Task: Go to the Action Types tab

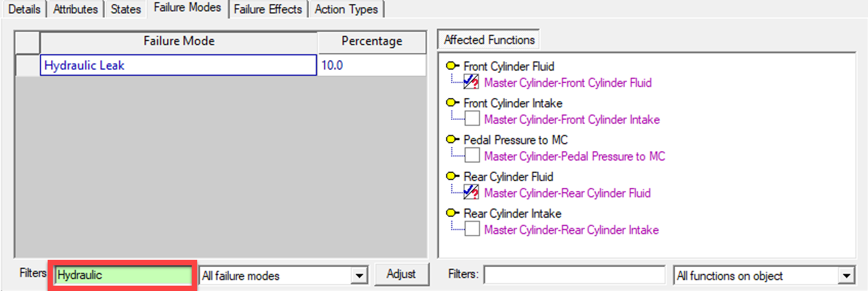Action: 347,9
